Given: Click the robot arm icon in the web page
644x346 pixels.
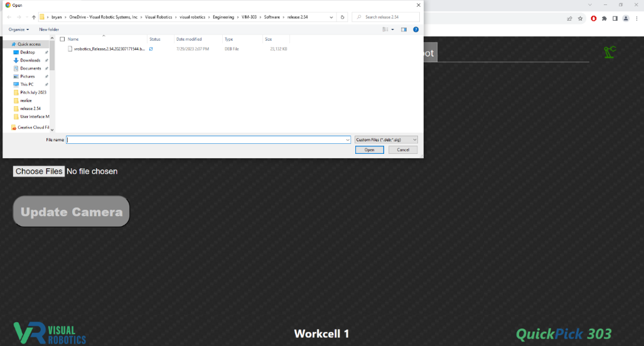Looking at the screenshot, I should tap(609, 52).
